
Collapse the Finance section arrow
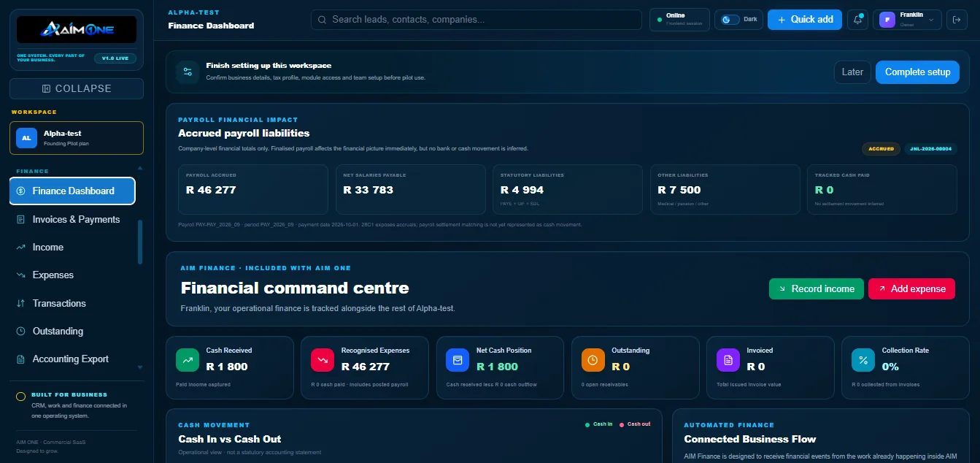140,168
